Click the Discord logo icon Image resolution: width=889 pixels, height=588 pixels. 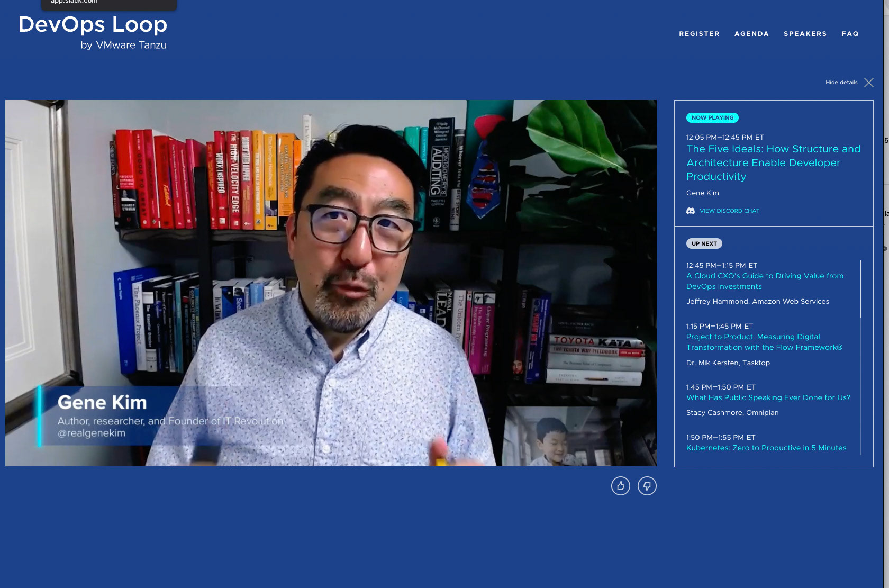691,211
